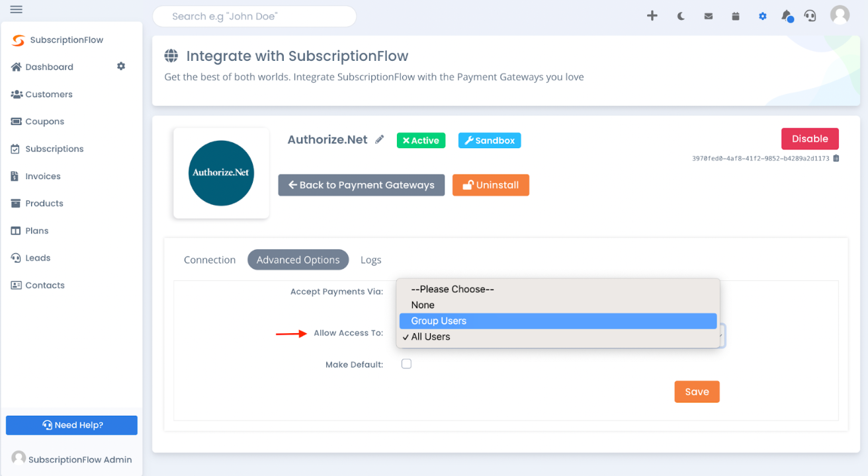Image resolution: width=868 pixels, height=476 pixels.
Task: Click the gateway ID text
Action: pos(761,159)
